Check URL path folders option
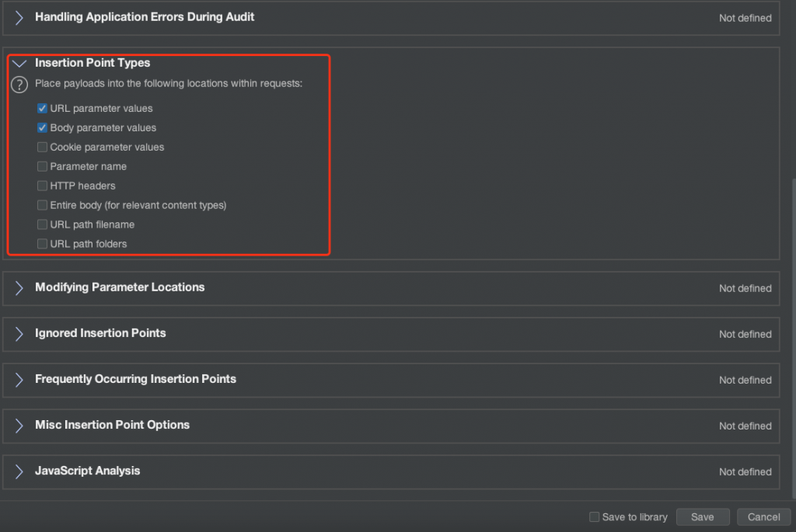The width and height of the screenshot is (796, 532). coord(43,244)
